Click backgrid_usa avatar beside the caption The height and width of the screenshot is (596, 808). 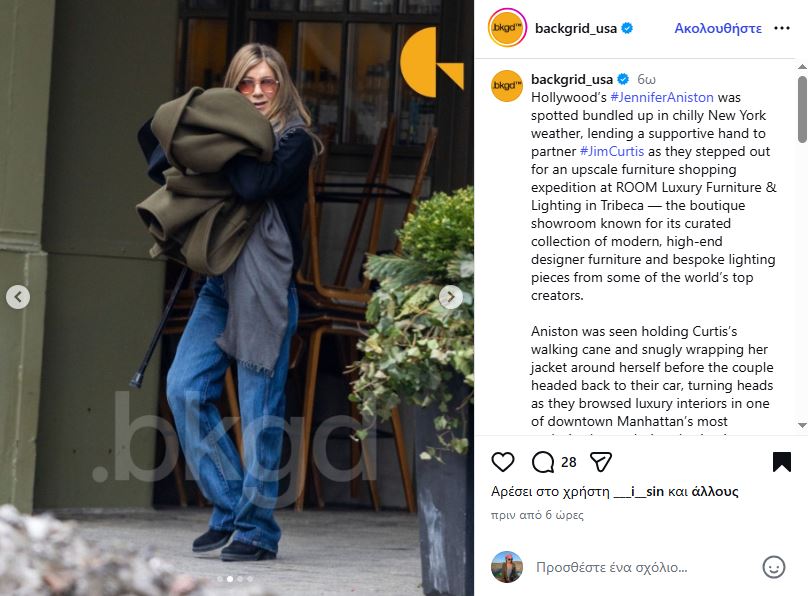coord(507,86)
